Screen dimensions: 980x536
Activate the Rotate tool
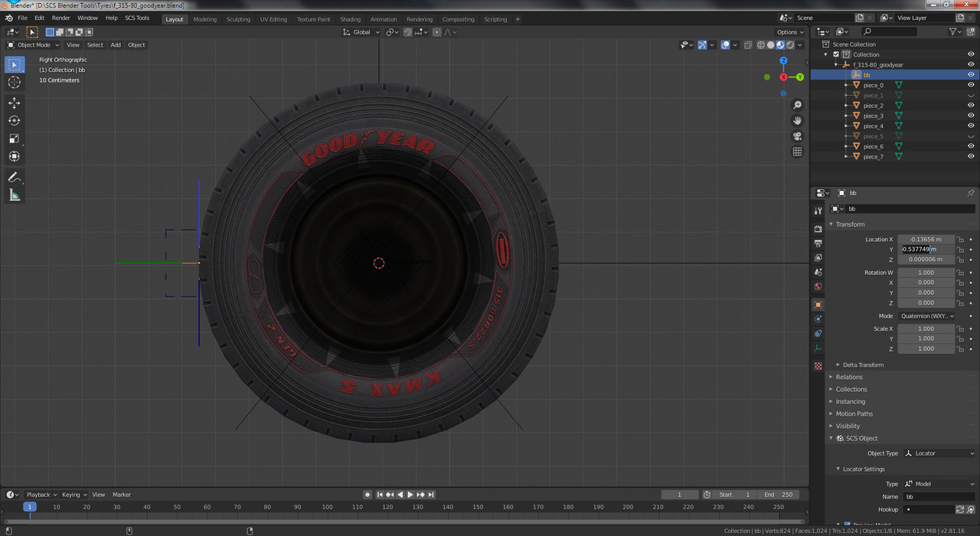[x=15, y=120]
